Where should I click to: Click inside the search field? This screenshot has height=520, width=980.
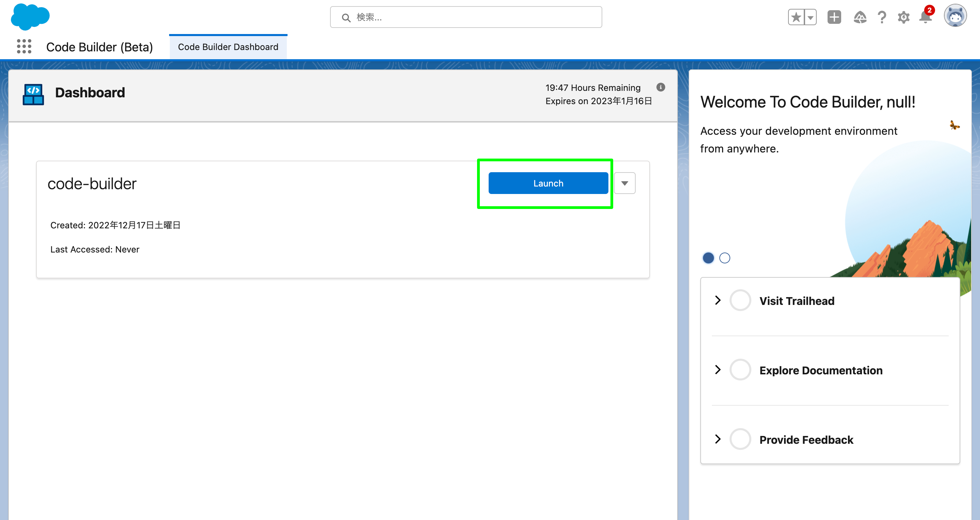[x=465, y=17]
